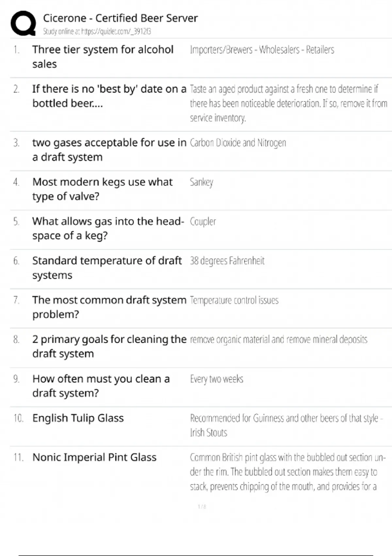Click the Quizlet Q logo icon
Image resolution: width=392 pixels, height=556 pixels.
[23, 23]
